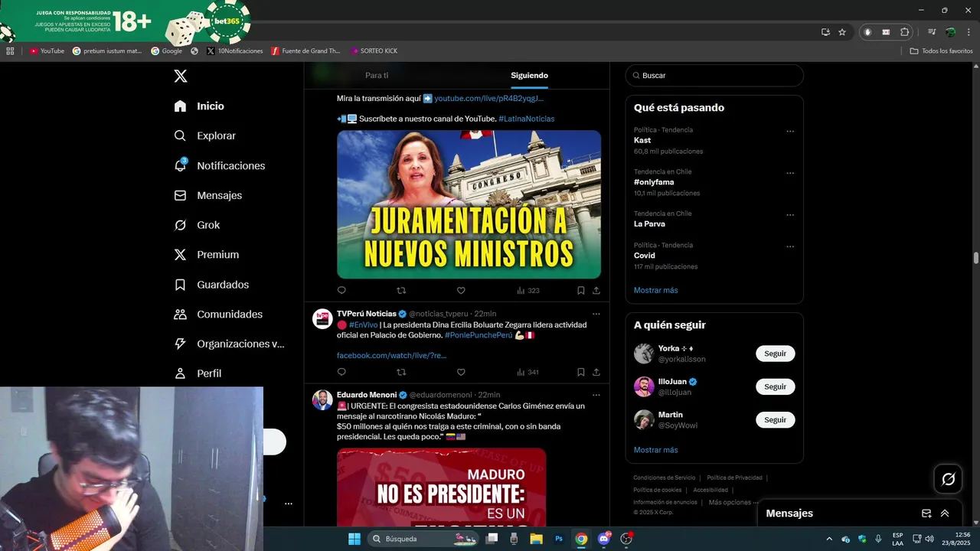
Task: Share the Latina Noticias post
Action: pos(596,290)
